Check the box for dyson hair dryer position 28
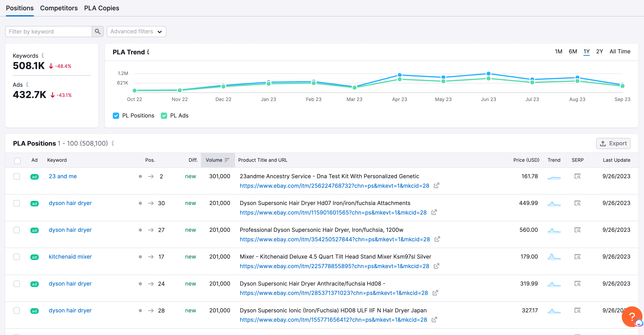 [x=17, y=310]
